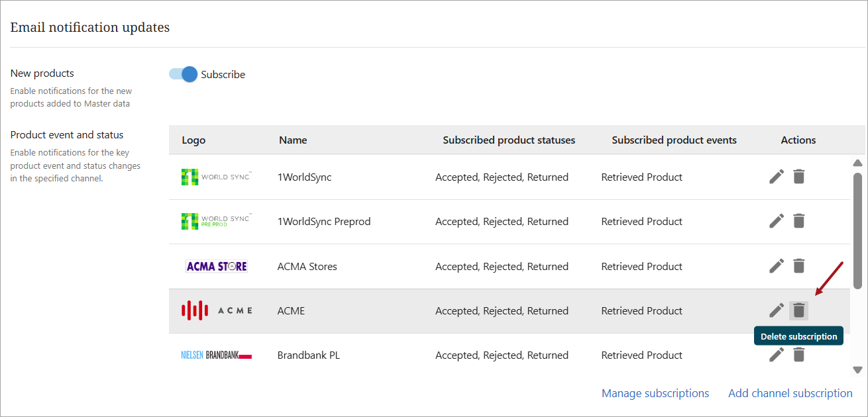The image size is (868, 417).
Task: Click the Name column header
Action: pyautogui.click(x=293, y=140)
